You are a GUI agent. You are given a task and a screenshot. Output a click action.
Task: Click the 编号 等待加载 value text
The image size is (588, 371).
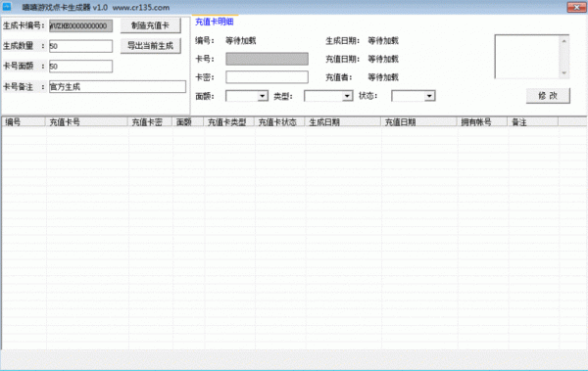(241, 40)
